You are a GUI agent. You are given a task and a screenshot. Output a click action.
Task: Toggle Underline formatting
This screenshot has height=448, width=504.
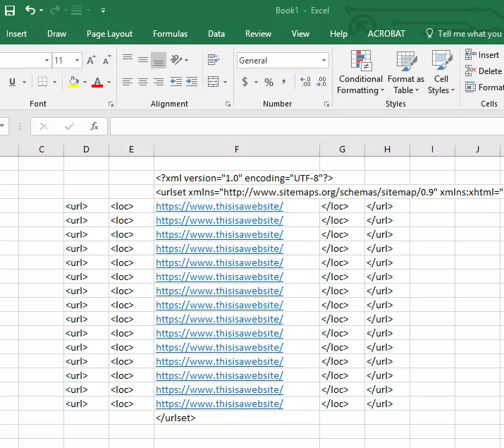click(12, 83)
